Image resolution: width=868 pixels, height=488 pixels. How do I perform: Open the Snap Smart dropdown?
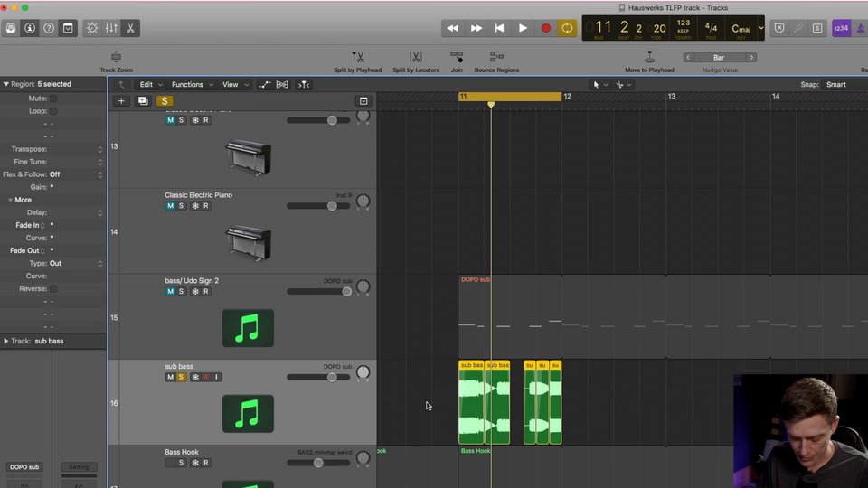click(x=835, y=85)
